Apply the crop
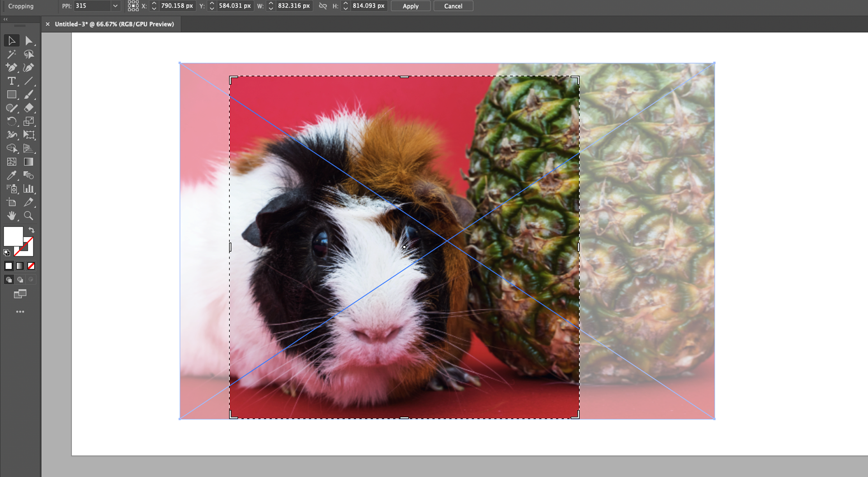This screenshot has width=868, height=477. pyautogui.click(x=410, y=6)
